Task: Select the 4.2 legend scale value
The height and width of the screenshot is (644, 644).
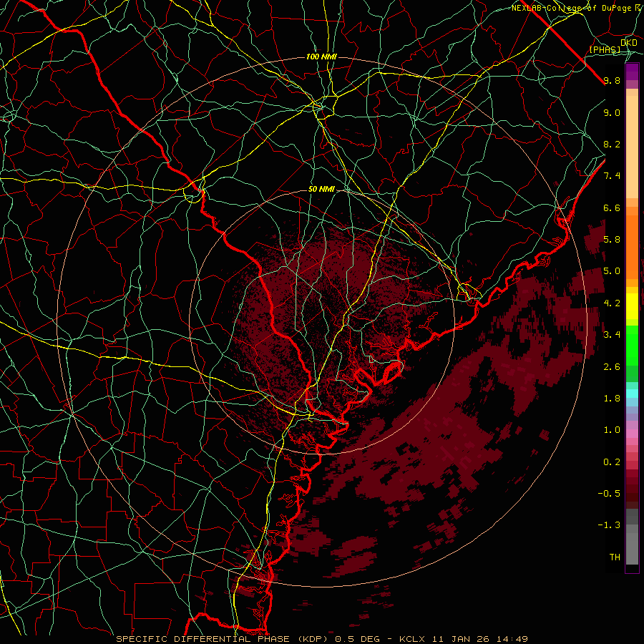Action: coord(612,303)
